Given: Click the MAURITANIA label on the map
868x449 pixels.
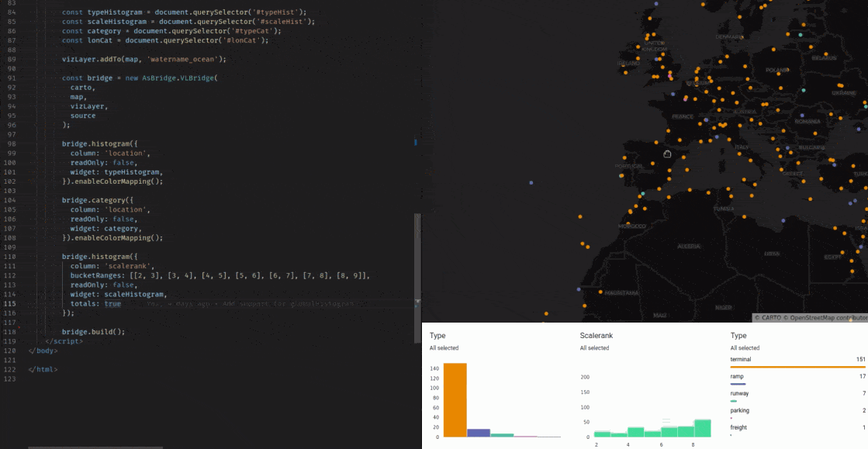Looking at the screenshot, I should coord(621,293).
